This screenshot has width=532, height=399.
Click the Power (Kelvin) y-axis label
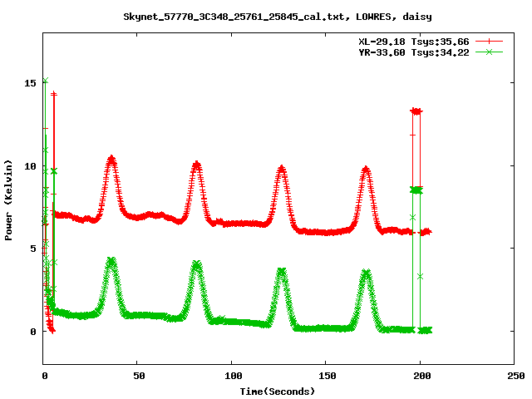8,200
